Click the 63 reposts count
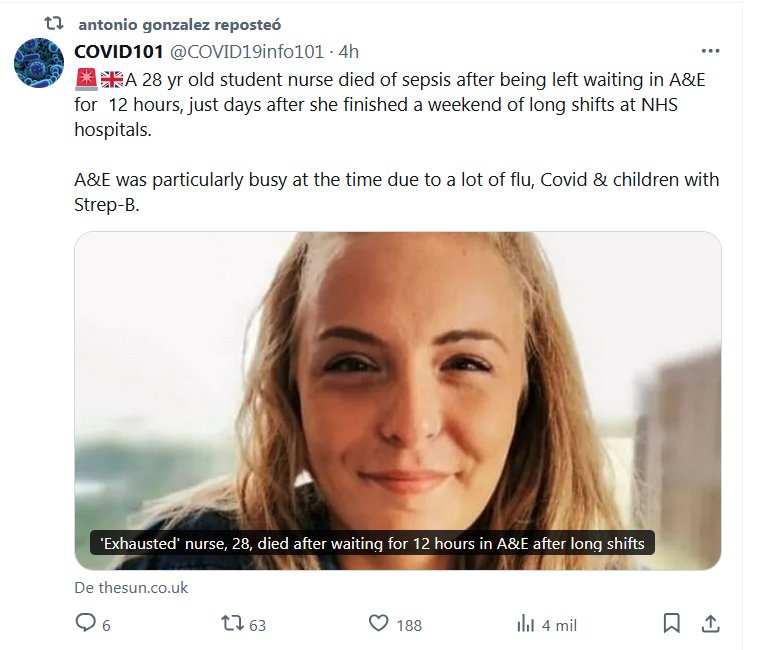Viewport: 758px width, 650px height. point(257,625)
